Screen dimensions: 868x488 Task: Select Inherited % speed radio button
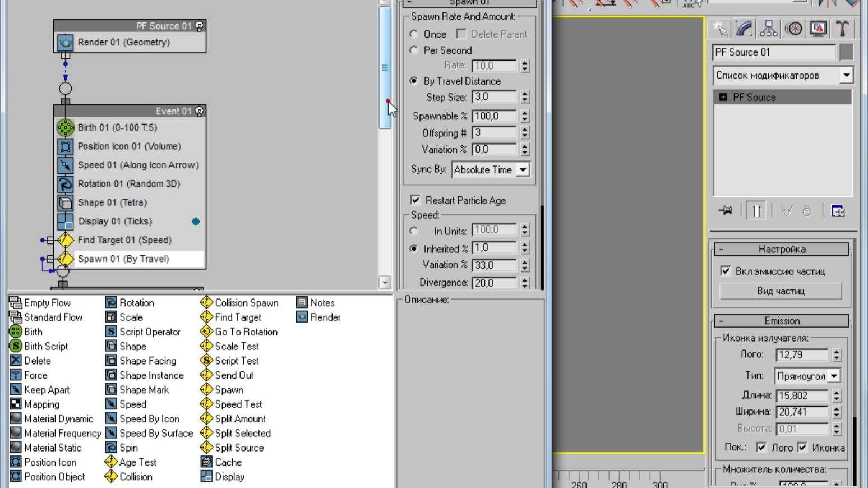pos(414,248)
